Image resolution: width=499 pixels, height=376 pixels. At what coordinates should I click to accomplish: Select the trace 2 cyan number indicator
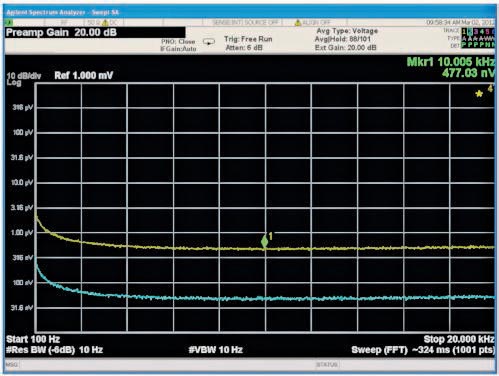470,32
